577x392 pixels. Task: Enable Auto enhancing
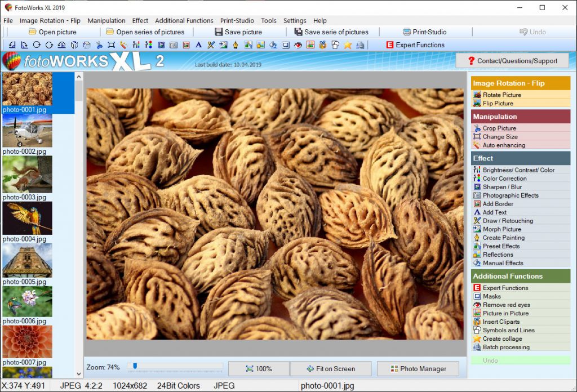[502, 145]
